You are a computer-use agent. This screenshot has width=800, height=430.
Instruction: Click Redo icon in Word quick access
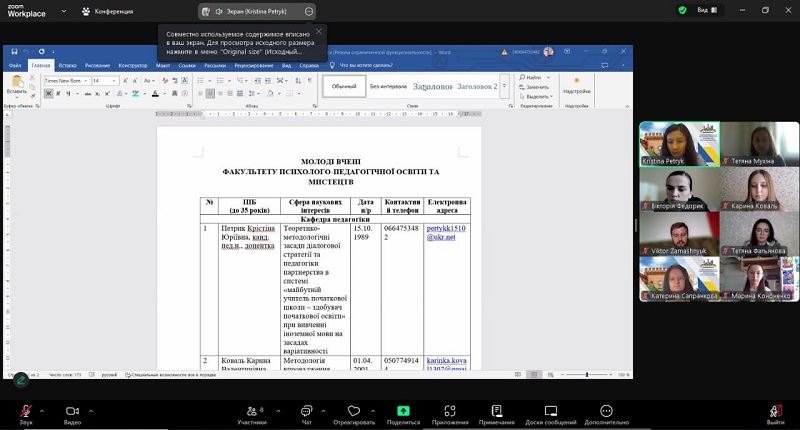coord(41,52)
